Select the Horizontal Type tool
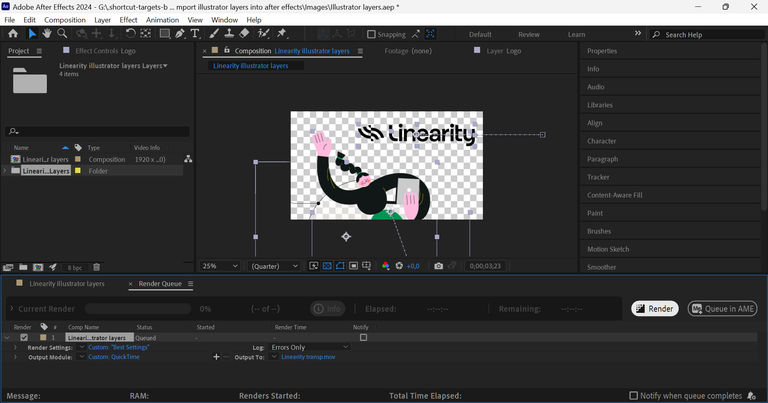This screenshot has width=768, height=403. pos(195,34)
